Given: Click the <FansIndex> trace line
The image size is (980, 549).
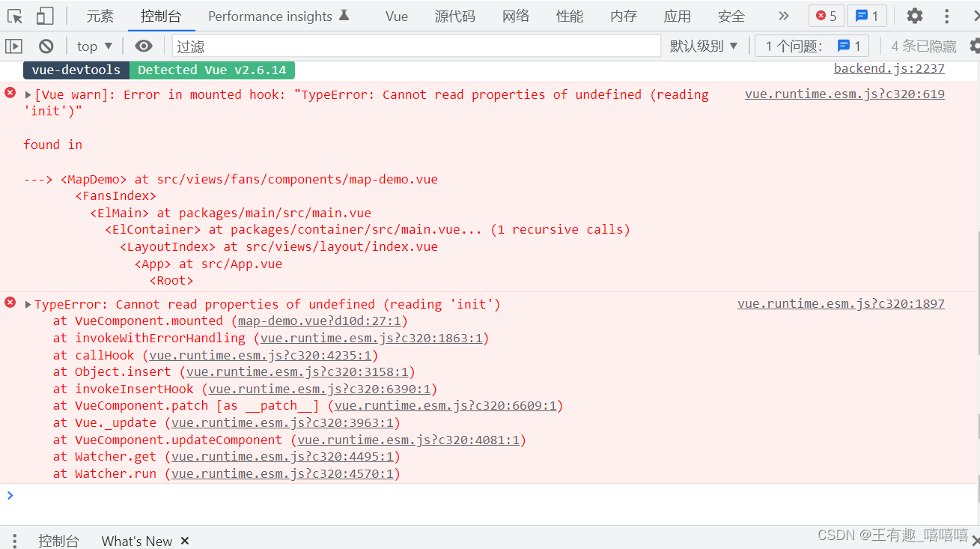Looking at the screenshot, I should pyautogui.click(x=116, y=196).
